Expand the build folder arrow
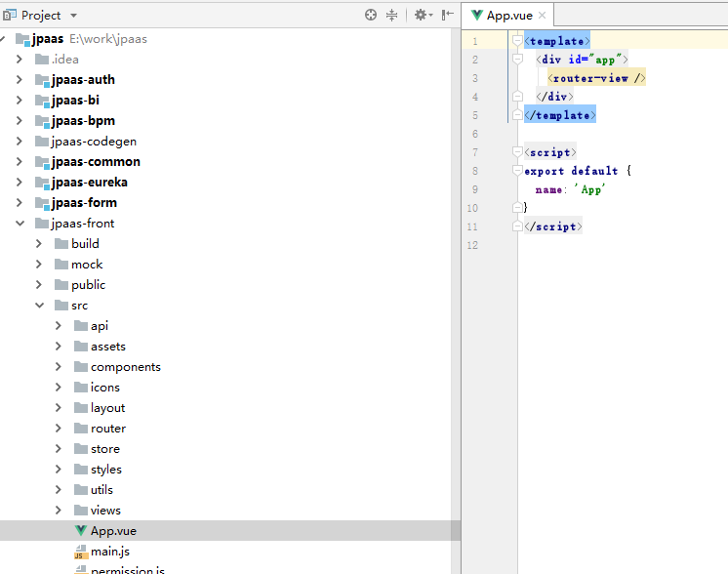728x574 pixels. coord(39,243)
